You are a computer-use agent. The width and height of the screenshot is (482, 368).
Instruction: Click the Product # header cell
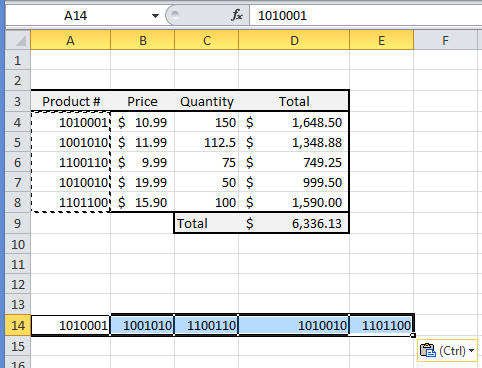pos(71,101)
